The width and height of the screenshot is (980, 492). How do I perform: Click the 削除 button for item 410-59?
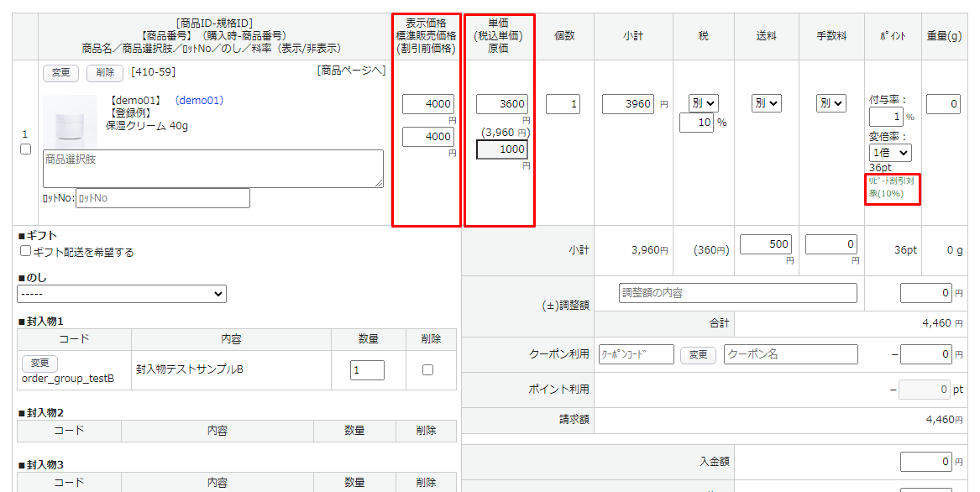[x=105, y=72]
